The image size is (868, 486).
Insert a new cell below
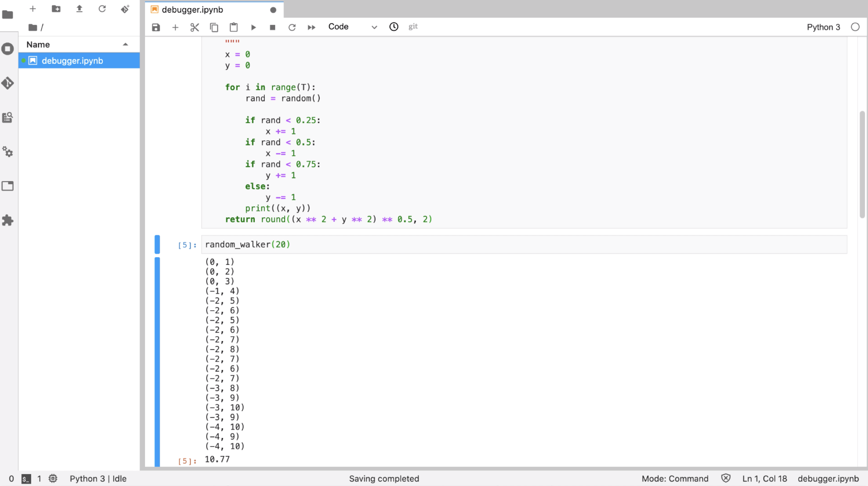(x=175, y=27)
